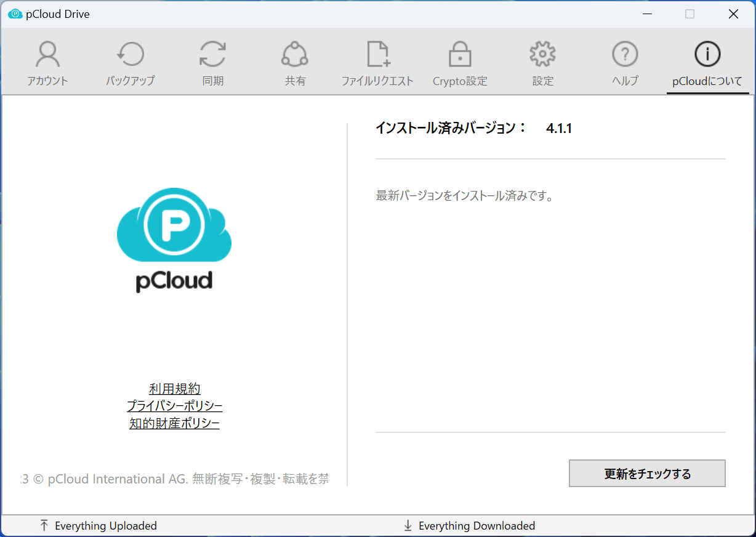The image size is (756, 537).
Task: Click the version number 4.1.1
Action: pos(559,129)
